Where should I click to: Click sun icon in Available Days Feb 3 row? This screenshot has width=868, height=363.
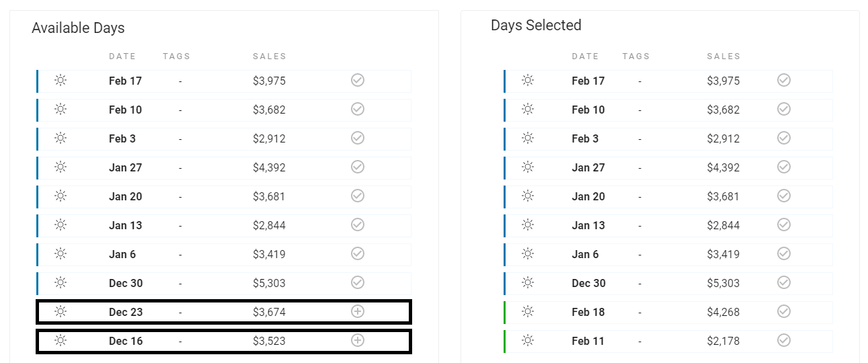coord(61,138)
